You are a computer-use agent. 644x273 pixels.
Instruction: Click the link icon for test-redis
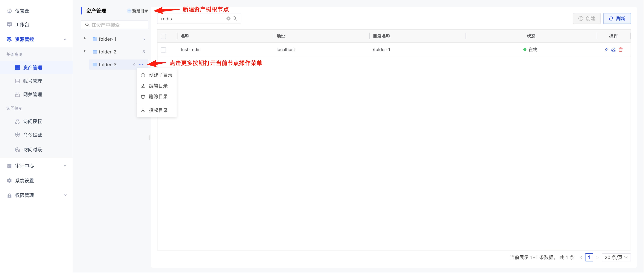coord(606,49)
